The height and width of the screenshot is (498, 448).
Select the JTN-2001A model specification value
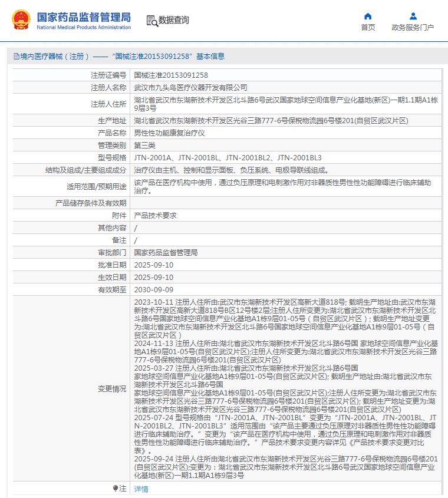228,158
